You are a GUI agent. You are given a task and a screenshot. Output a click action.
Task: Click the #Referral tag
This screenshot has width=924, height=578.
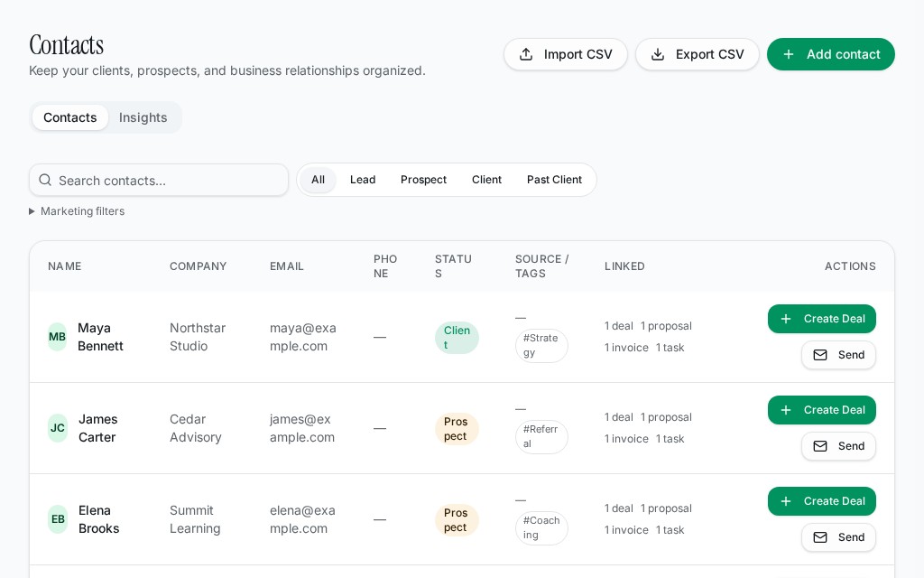pyautogui.click(x=541, y=437)
